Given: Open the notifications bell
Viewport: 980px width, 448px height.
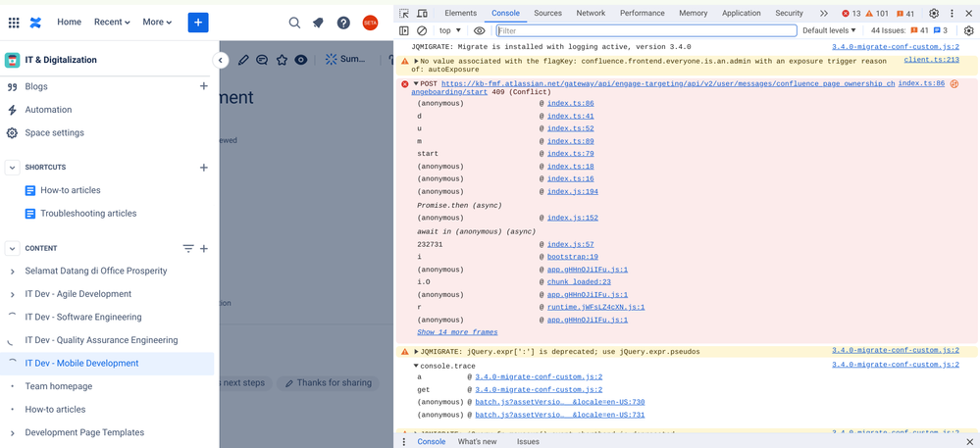Looking at the screenshot, I should click(318, 23).
